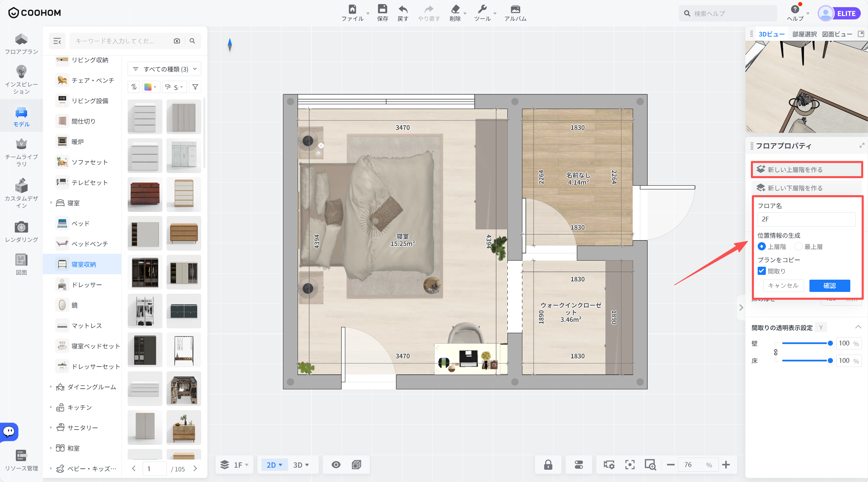Click 新しい上層階を作る button
This screenshot has height=482, width=868.
[x=806, y=169]
